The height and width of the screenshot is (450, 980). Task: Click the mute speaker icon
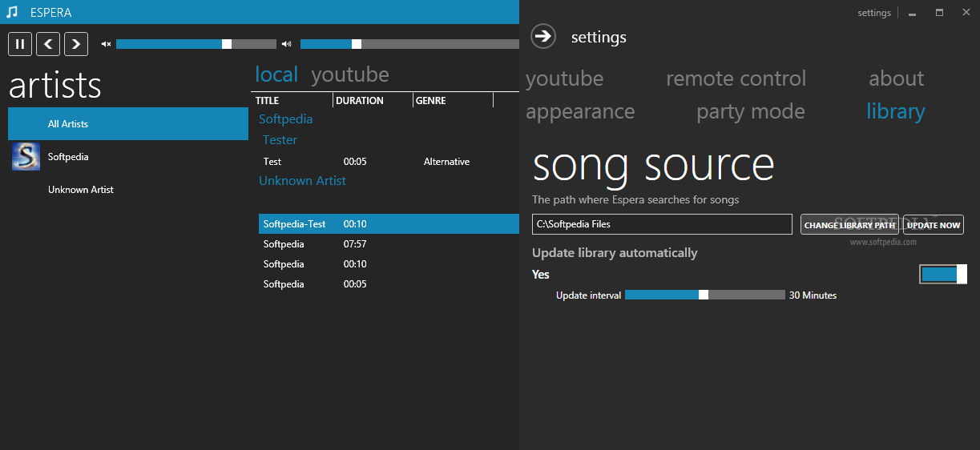pos(106,44)
